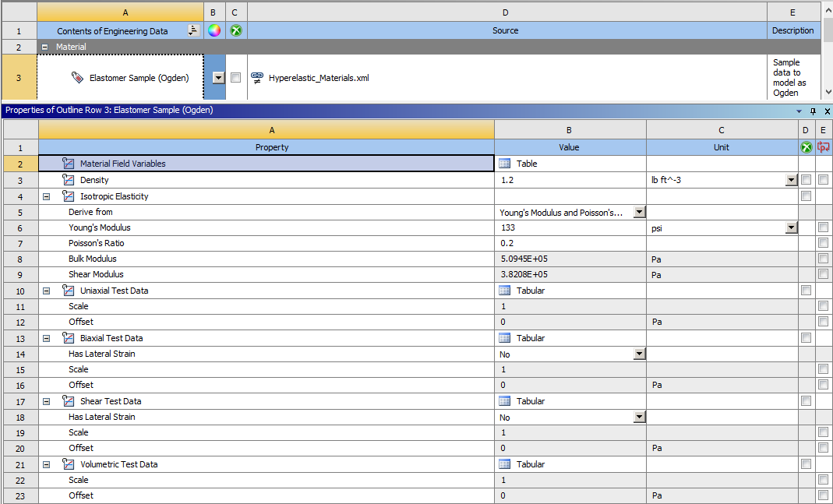Collapse the Material group in the outline

45,47
